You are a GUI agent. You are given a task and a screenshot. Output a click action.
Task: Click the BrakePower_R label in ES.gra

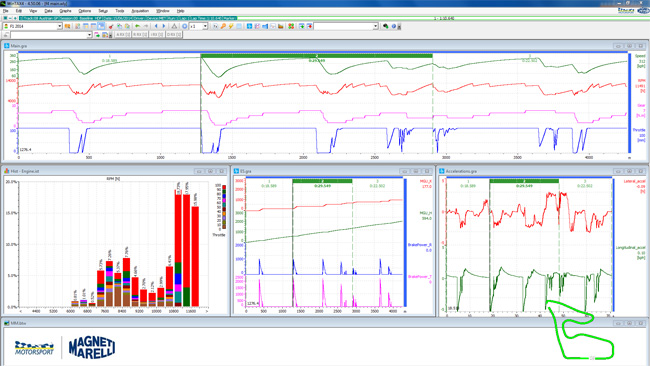420,245
